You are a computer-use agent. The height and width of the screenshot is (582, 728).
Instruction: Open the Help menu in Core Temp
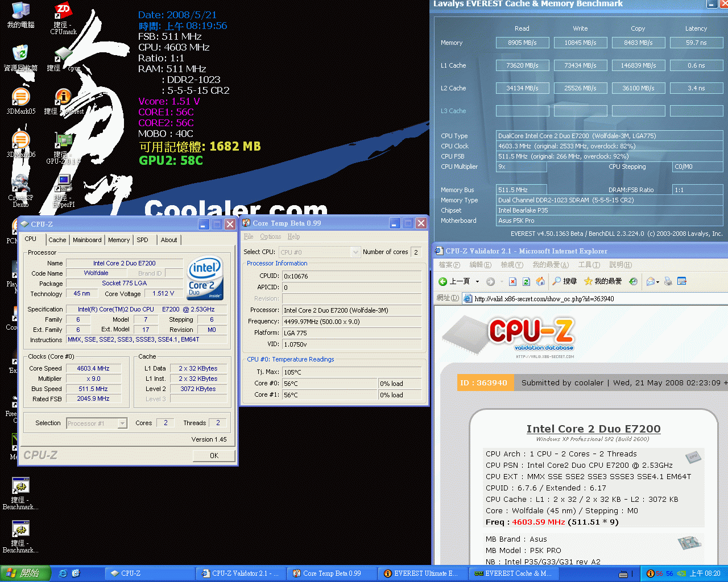pos(293,236)
